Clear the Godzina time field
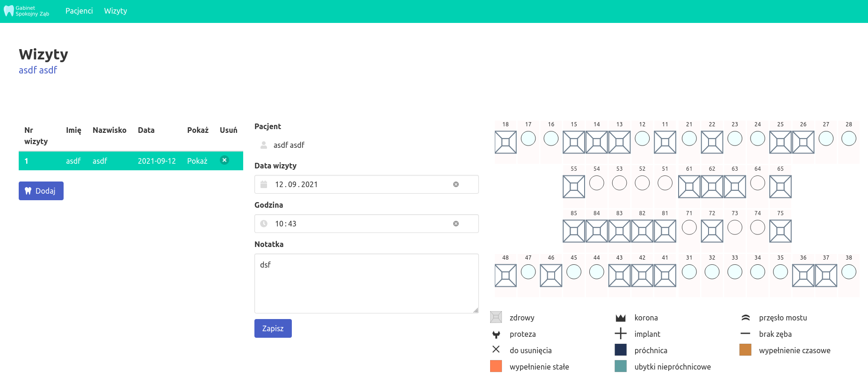Screen dimensions: 868x385 [456, 224]
